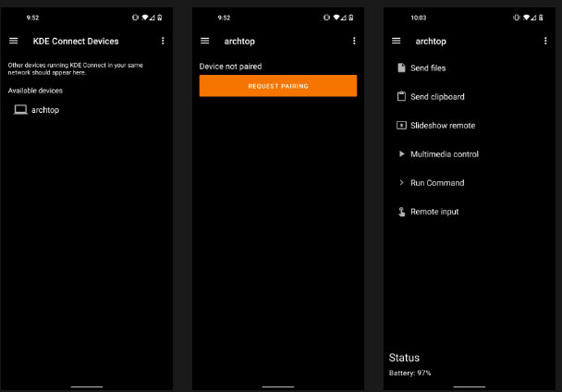Choose Send clipboard option
The image size is (562, 392).
click(x=437, y=97)
